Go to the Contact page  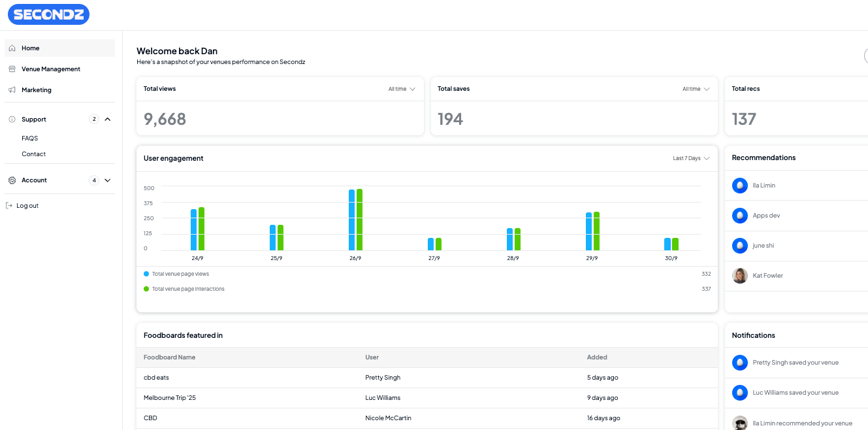(34, 154)
